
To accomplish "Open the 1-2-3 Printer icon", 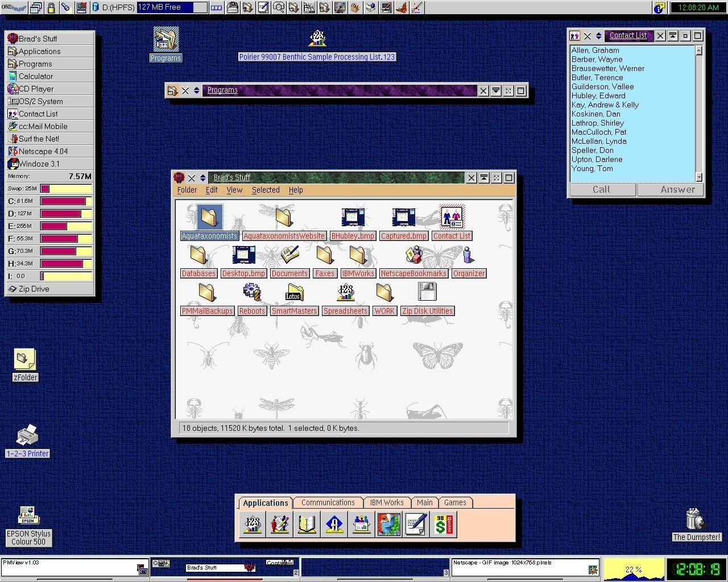I will tap(27, 436).
